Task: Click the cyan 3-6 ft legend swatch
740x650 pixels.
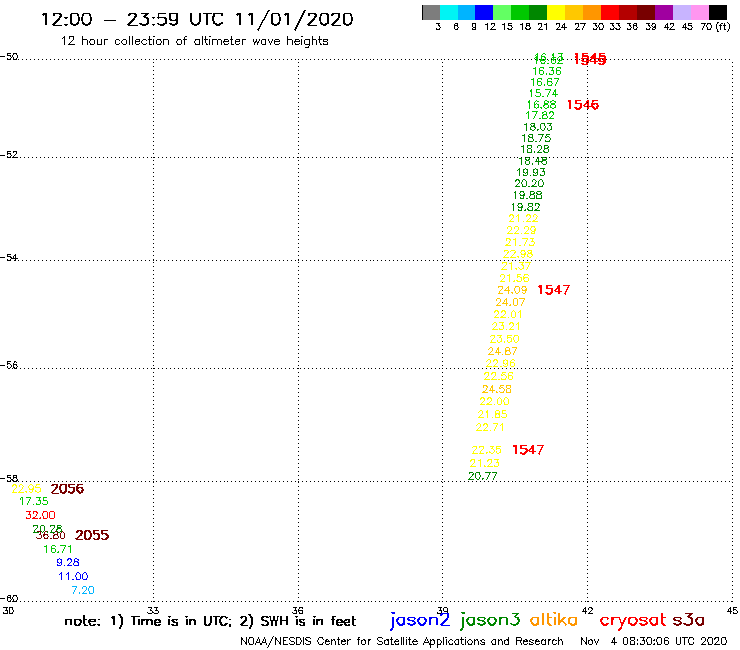Action: tap(449, 12)
